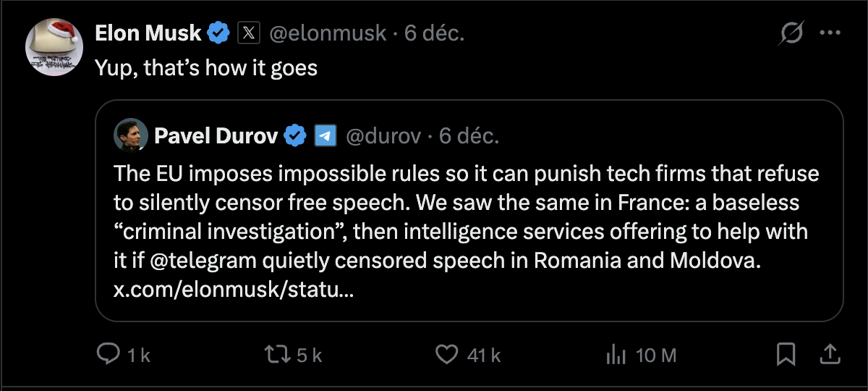
Task: Bookmark this post
Action: click(786, 354)
